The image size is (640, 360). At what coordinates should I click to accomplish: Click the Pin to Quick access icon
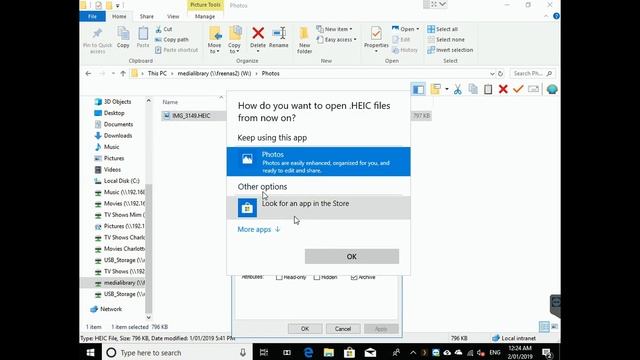point(97,33)
